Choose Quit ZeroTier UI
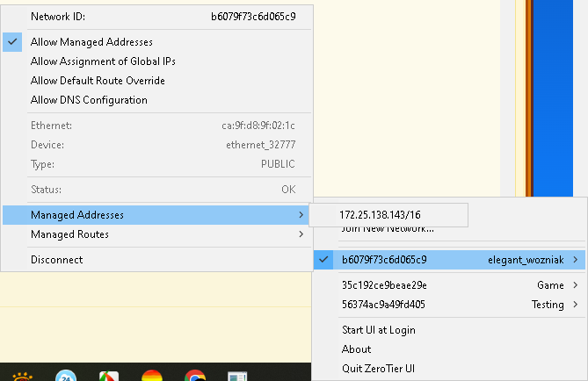 point(377,369)
